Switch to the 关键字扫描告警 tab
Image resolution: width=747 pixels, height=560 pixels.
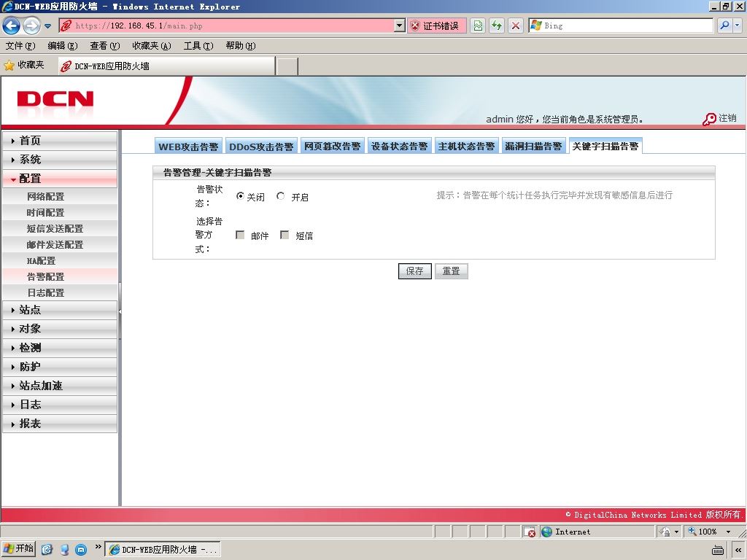click(605, 146)
